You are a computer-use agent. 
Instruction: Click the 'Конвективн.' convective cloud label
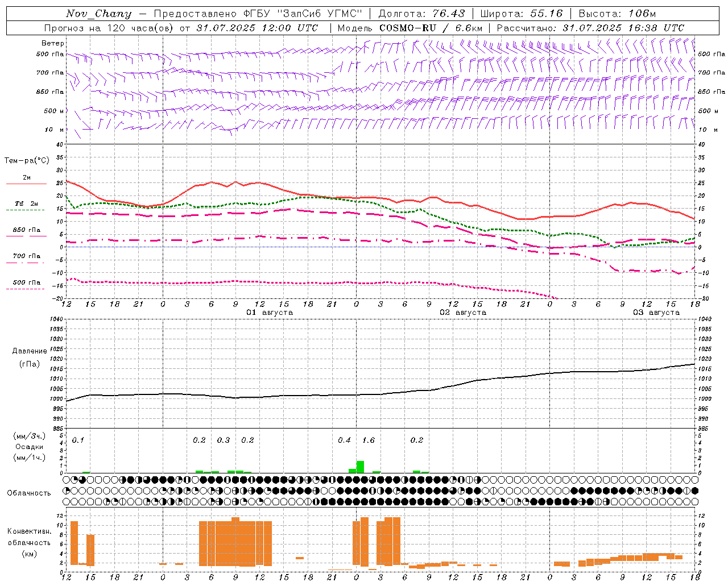29,531
